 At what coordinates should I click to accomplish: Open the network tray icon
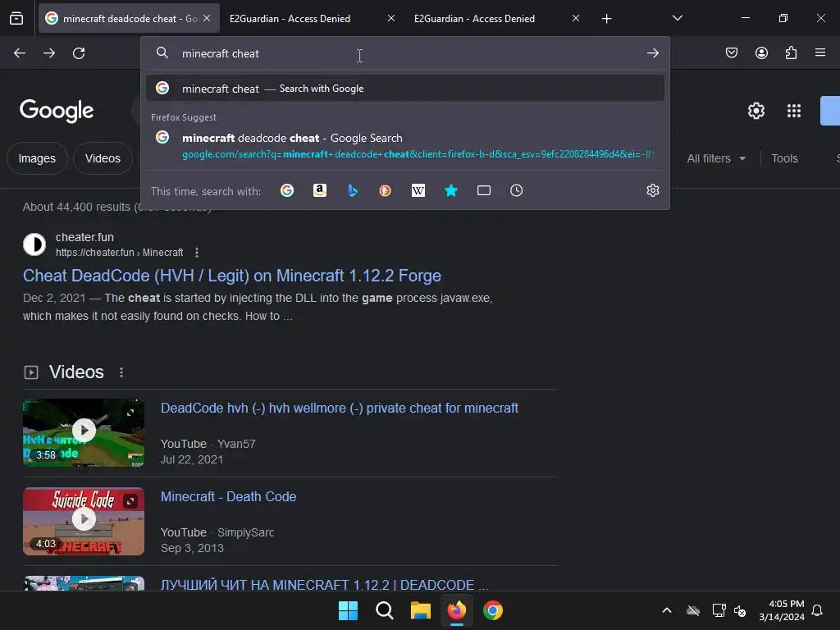pyautogui.click(x=719, y=610)
